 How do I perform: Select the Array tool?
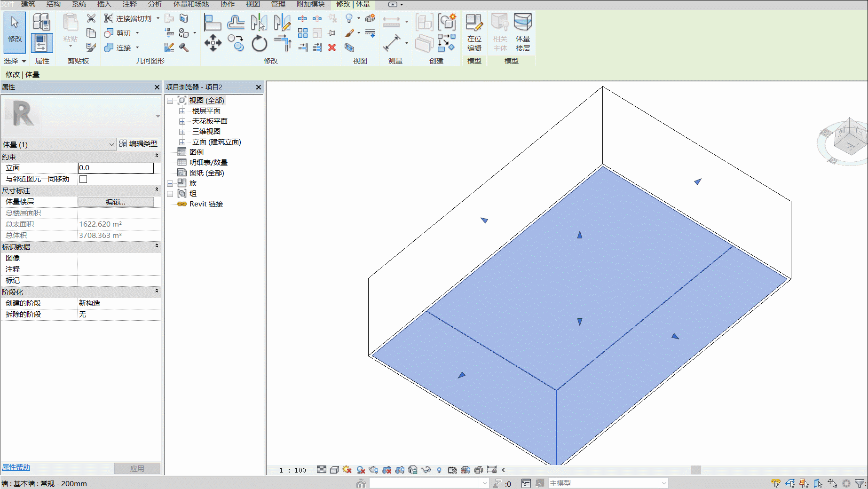[x=303, y=33]
